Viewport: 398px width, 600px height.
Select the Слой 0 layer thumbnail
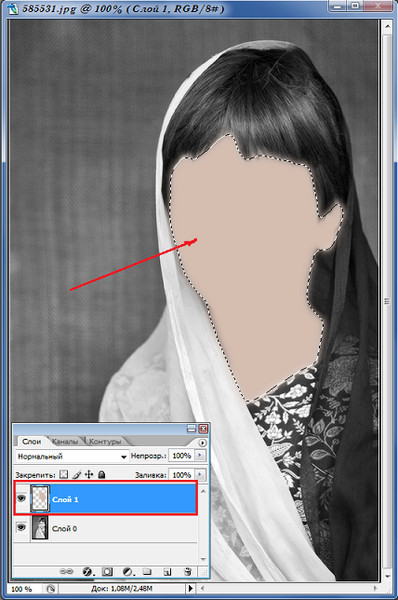coord(40,528)
